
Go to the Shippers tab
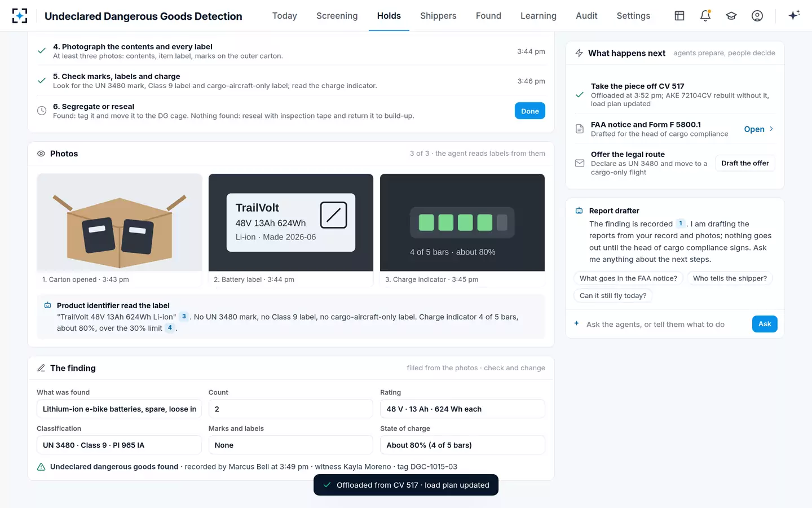(x=438, y=16)
